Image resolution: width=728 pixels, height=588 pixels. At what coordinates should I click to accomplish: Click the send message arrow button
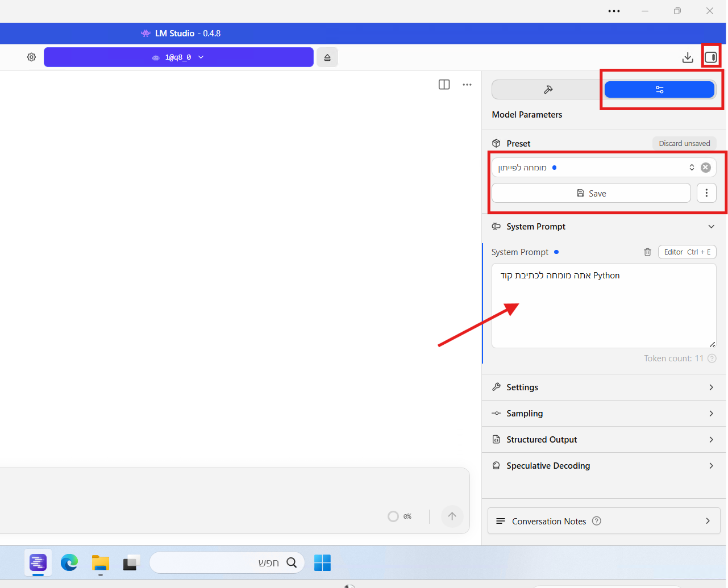coord(452,516)
